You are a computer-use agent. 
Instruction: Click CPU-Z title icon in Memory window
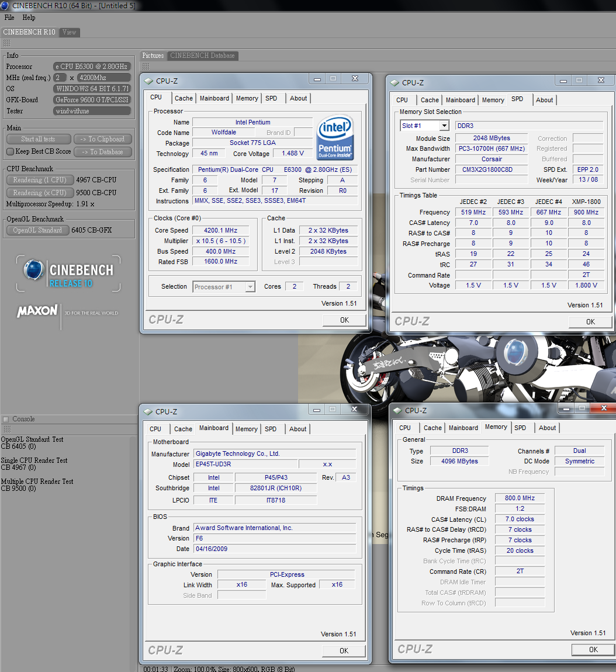[397, 411]
